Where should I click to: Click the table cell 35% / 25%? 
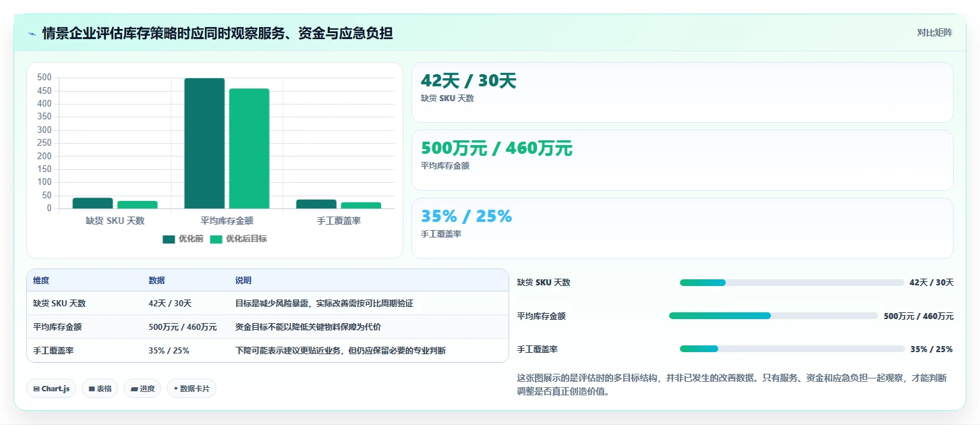point(169,351)
